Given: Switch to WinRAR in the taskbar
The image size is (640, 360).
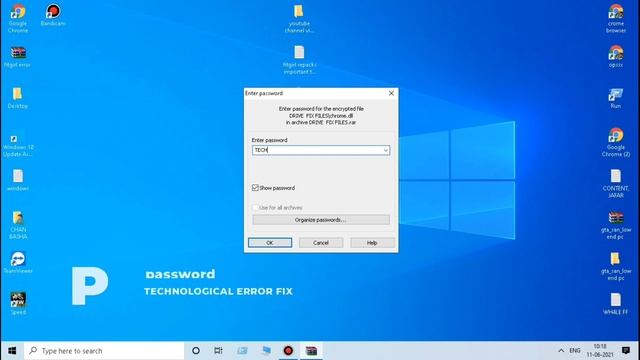Looking at the screenshot, I should click(x=311, y=351).
